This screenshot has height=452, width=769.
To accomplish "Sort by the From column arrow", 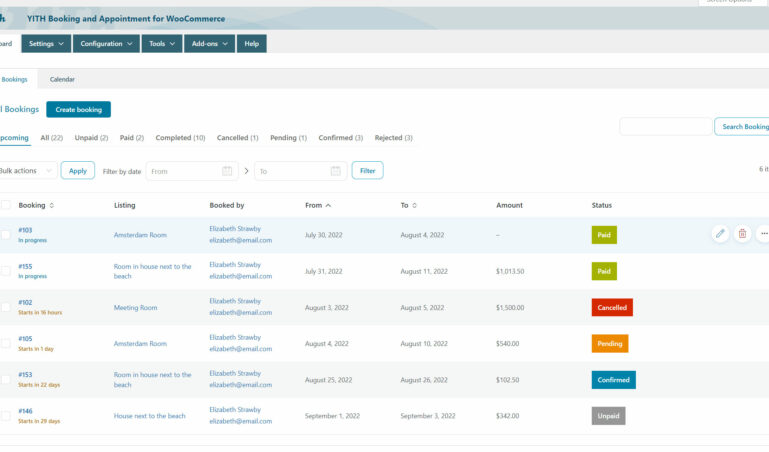I will (328, 205).
